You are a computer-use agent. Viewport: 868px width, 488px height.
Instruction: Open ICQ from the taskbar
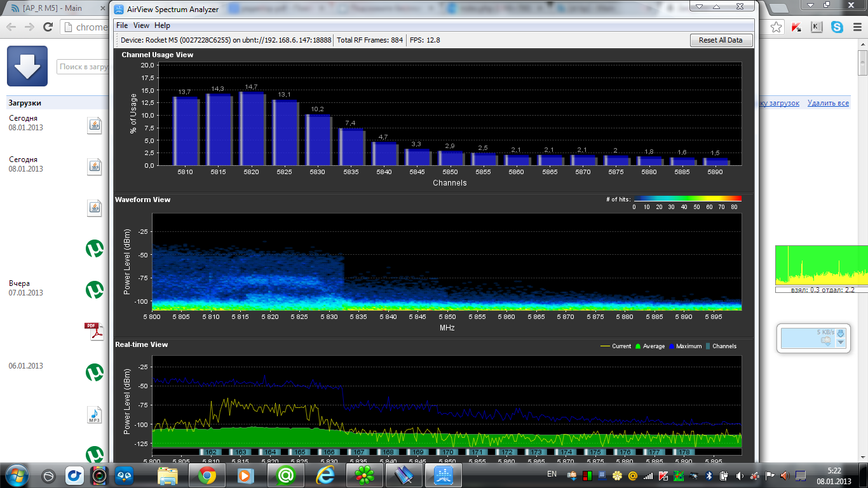(x=365, y=475)
